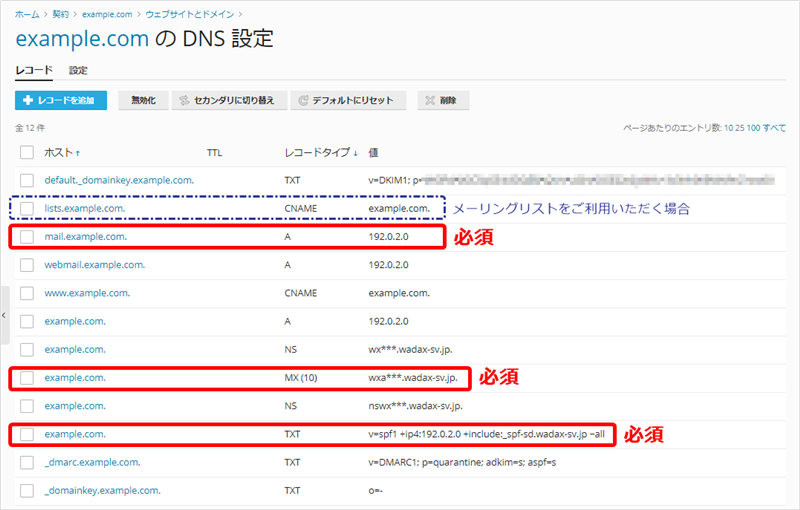Open example.com host of MX (10) record
Screen dimensions: 800x510
75,377
